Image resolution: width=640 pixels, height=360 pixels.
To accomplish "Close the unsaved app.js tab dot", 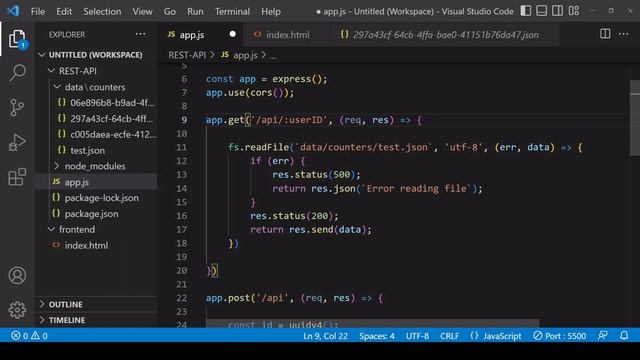I will point(232,34).
